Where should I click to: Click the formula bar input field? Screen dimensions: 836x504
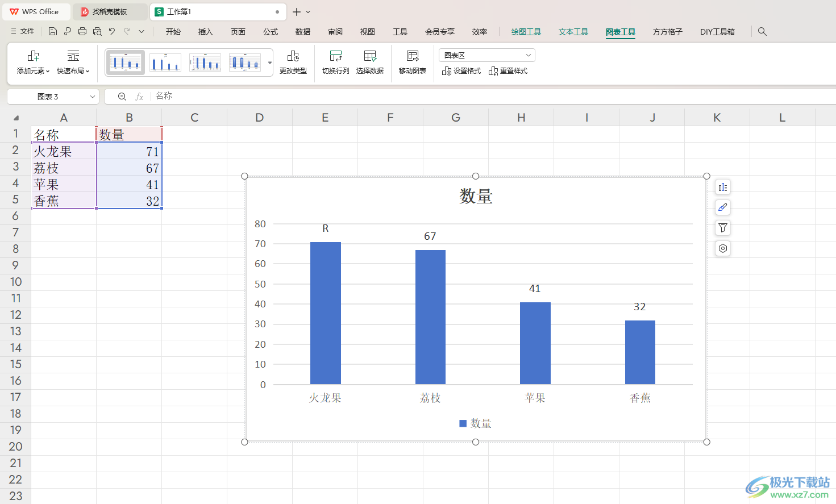(x=493, y=97)
